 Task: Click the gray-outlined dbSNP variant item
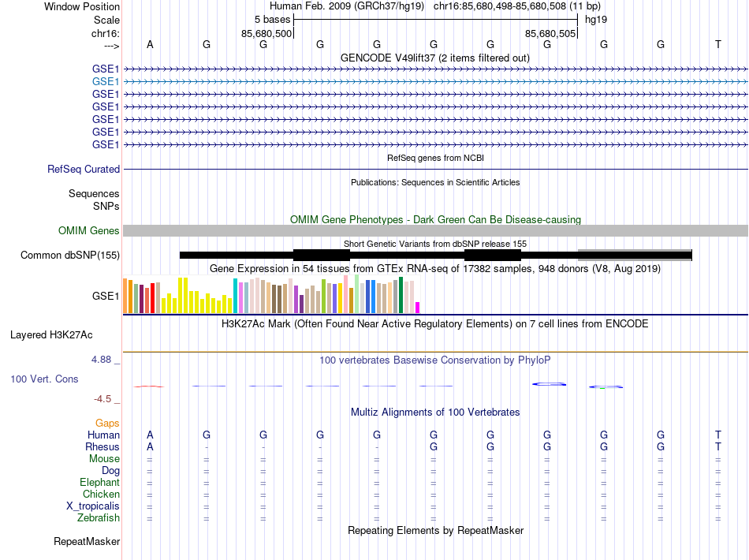click(x=635, y=255)
